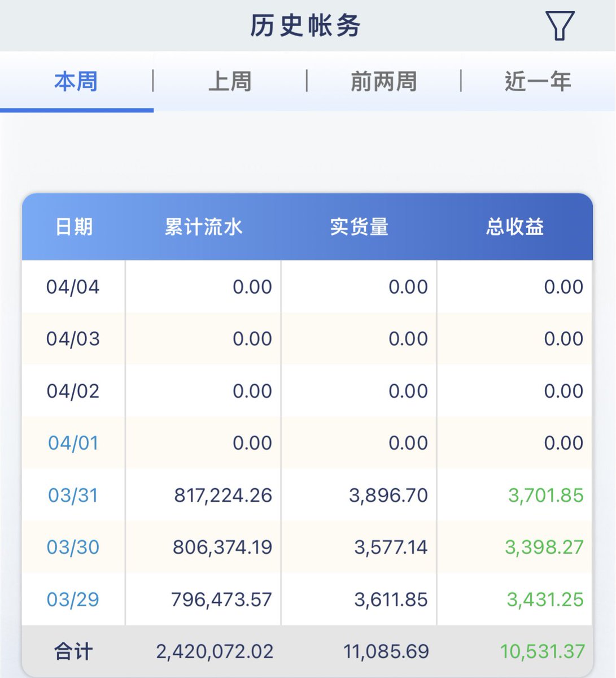Click the 796,473.57 value
This screenshot has height=678, width=616.
click(222, 599)
